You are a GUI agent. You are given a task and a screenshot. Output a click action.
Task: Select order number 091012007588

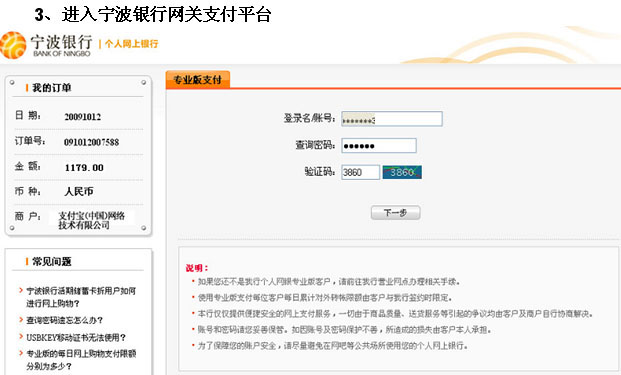tap(91, 142)
